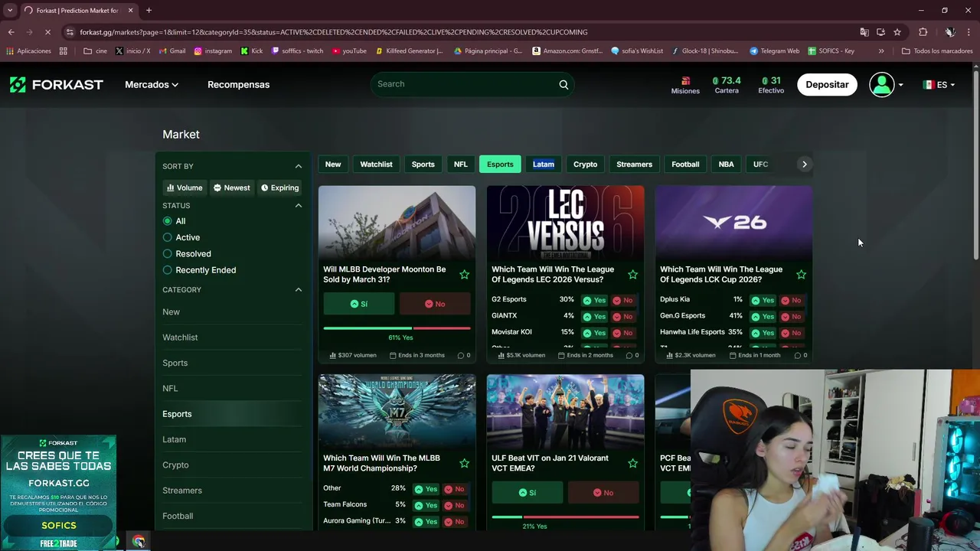Click the browser address bar URL
The image size is (980, 551).
pos(333,32)
